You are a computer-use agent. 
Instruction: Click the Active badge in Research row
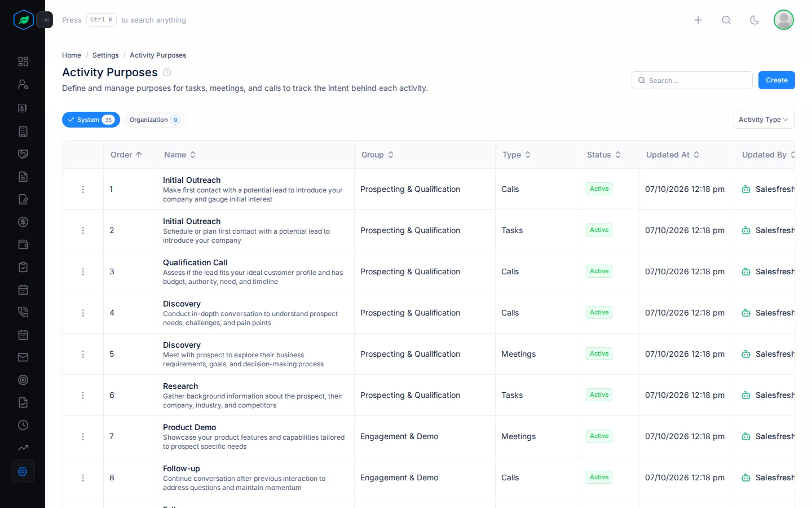pos(599,395)
